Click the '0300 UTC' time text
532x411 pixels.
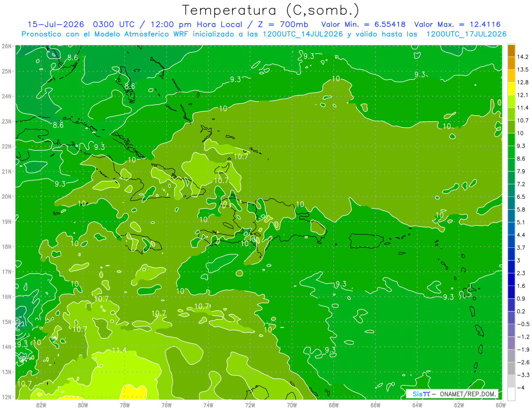click(x=115, y=24)
